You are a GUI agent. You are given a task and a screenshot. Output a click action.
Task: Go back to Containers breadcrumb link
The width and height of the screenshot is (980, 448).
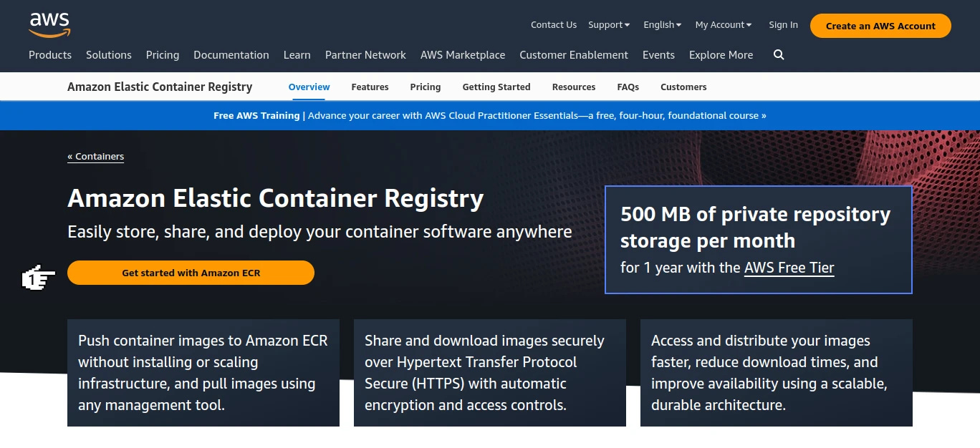(x=96, y=157)
